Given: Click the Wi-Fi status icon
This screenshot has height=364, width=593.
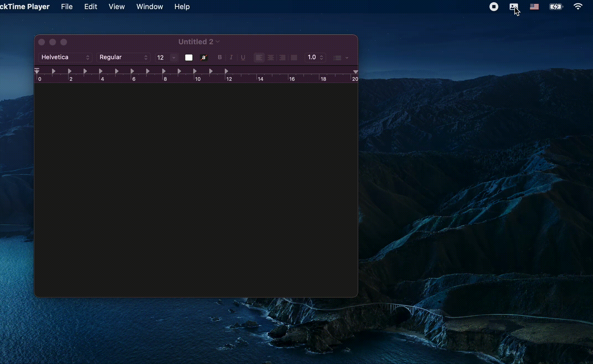Looking at the screenshot, I should (x=578, y=6).
